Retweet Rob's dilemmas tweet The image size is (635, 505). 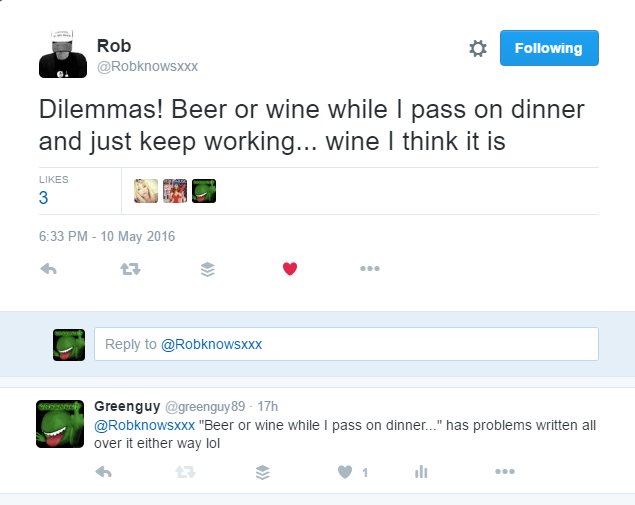point(127,269)
